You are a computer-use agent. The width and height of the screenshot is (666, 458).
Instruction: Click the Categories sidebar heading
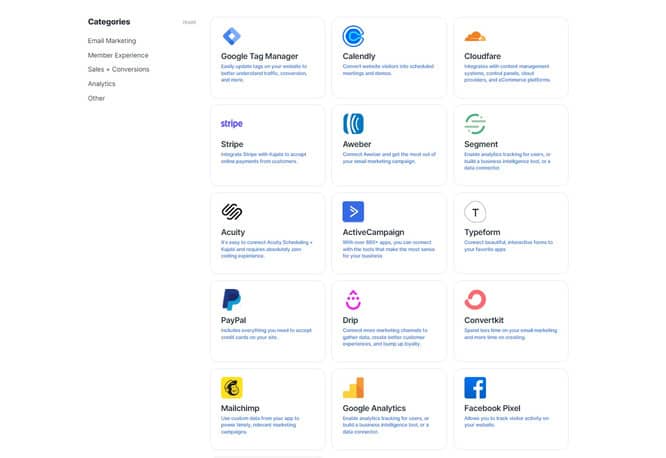point(109,22)
